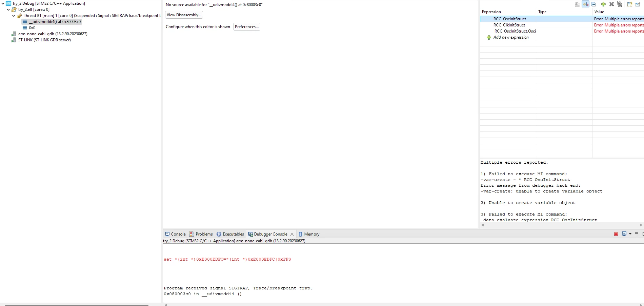This screenshot has width=644, height=306.
Task: Close the Debugger Console tab
Action: click(292, 234)
